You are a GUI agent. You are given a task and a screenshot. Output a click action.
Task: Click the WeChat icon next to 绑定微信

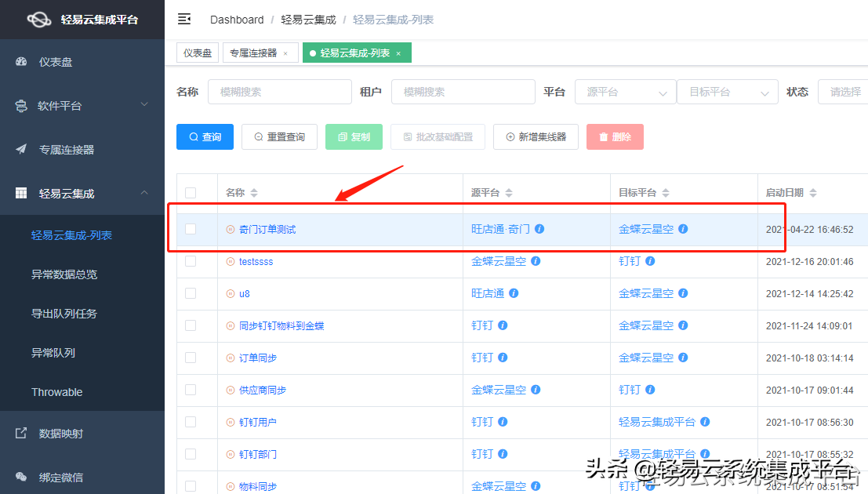tap(21, 477)
